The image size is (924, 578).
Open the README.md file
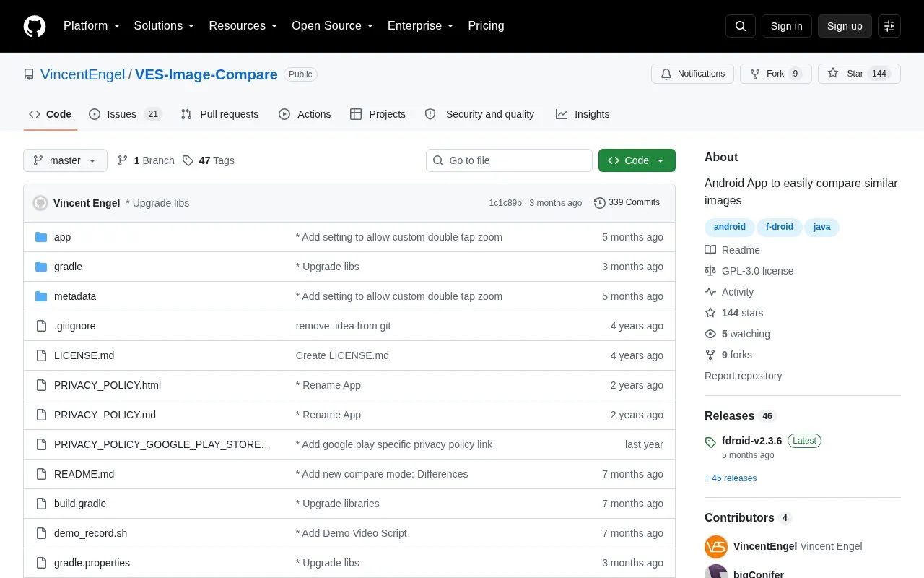pyautogui.click(x=84, y=474)
